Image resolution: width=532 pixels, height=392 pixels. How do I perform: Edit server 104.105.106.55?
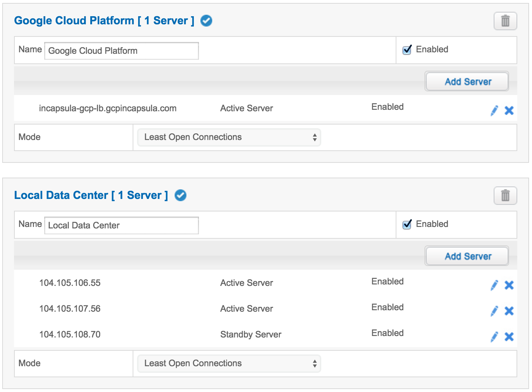pos(494,285)
